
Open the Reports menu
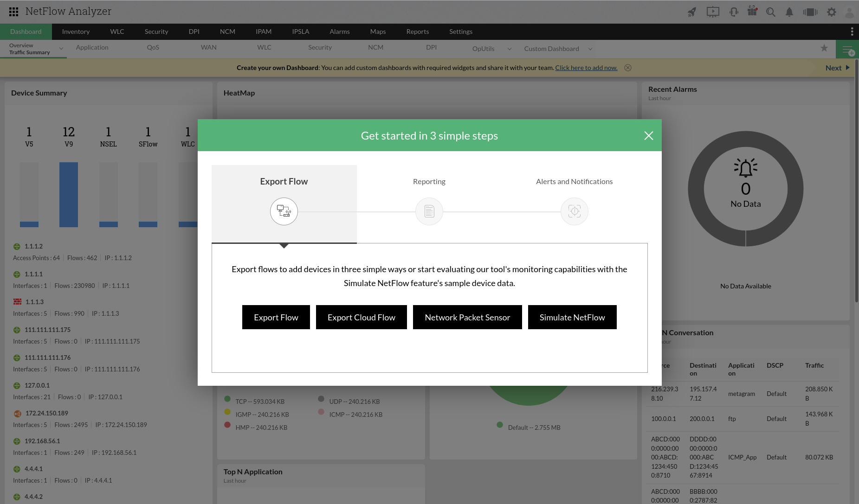coord(418,32)
